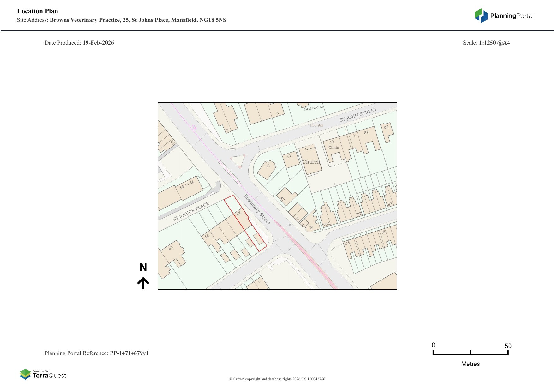Screen dimensions: 554x392
Task: Click the Date Produced 19-Feb-2026 text
Action: [x=79, y=43]
